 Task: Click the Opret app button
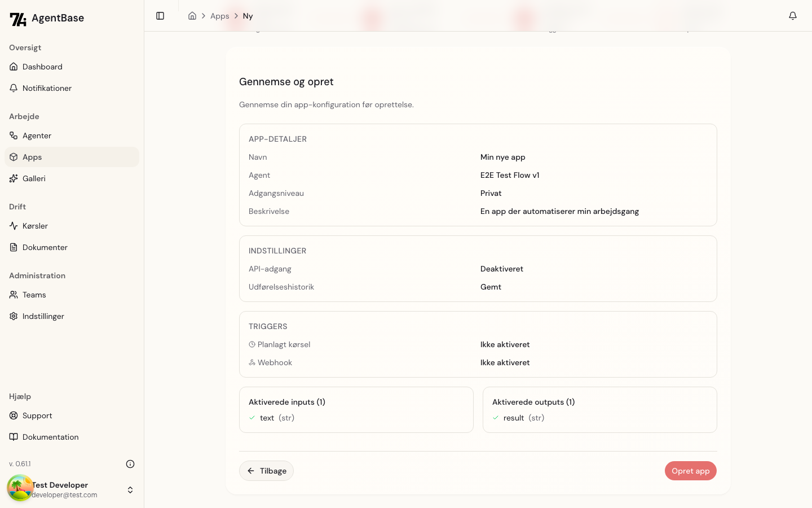tap(690, 471)
